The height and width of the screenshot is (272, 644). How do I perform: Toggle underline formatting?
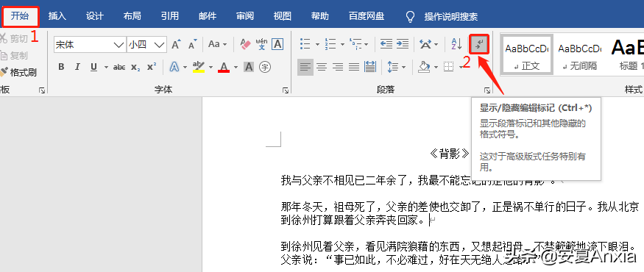click(x=93, y=67)
